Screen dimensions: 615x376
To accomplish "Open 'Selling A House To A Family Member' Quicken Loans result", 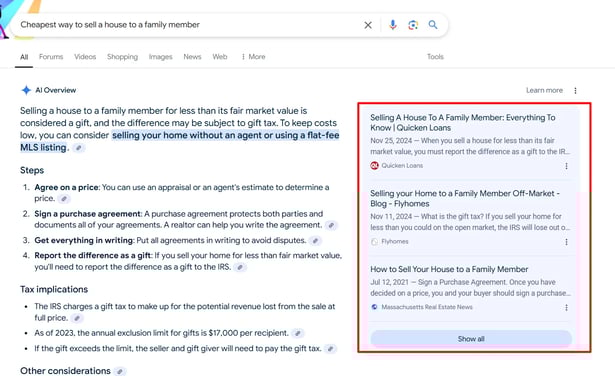I will 462,123.
